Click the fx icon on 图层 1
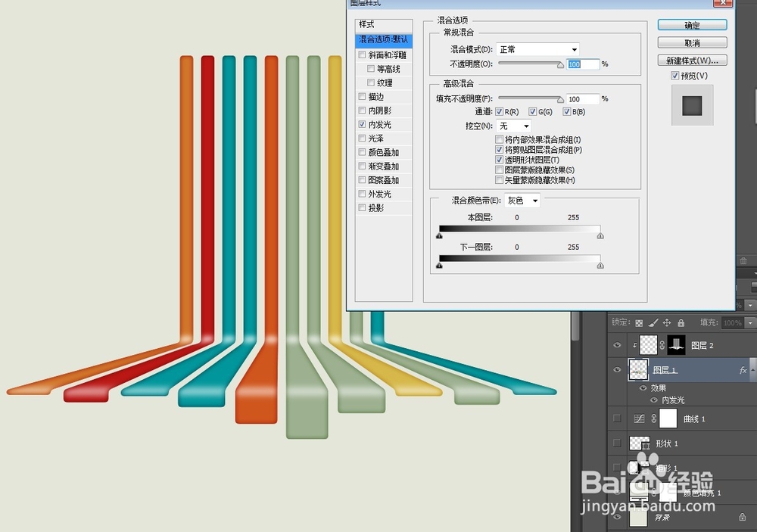This screenshot has height=532, width=757. [x=743, y=370]
